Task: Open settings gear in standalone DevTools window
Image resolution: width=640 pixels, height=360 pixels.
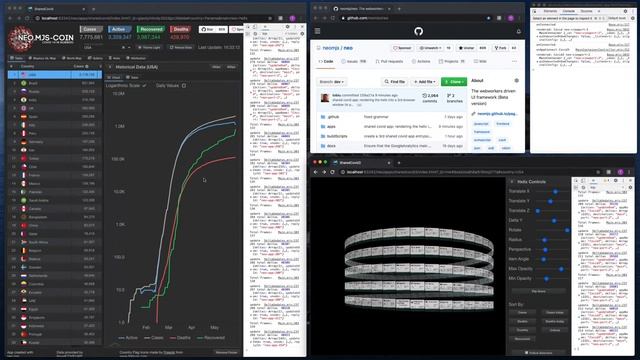Action: tap(625, 11)
